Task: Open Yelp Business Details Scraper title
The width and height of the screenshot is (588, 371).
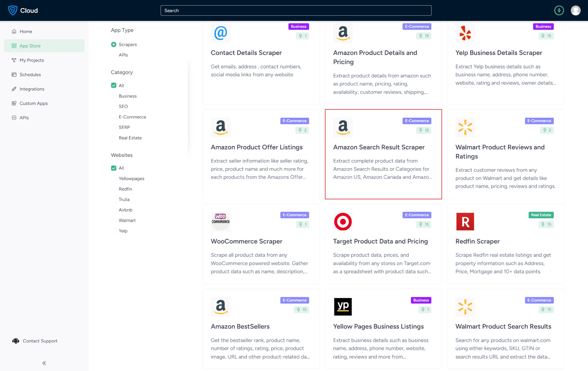Action: pos(499,53)
